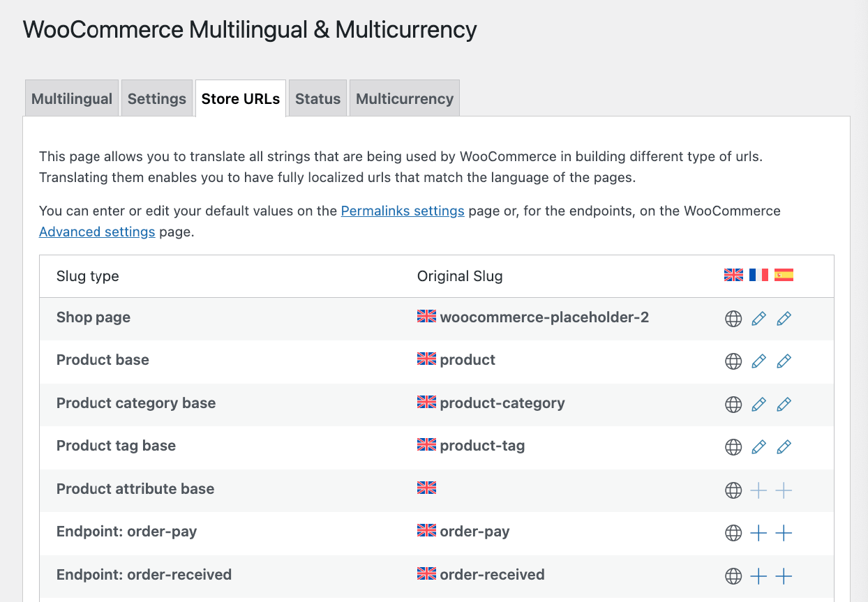Switch to the Multilingual tab
868x602 pixels.
point(72,98)
